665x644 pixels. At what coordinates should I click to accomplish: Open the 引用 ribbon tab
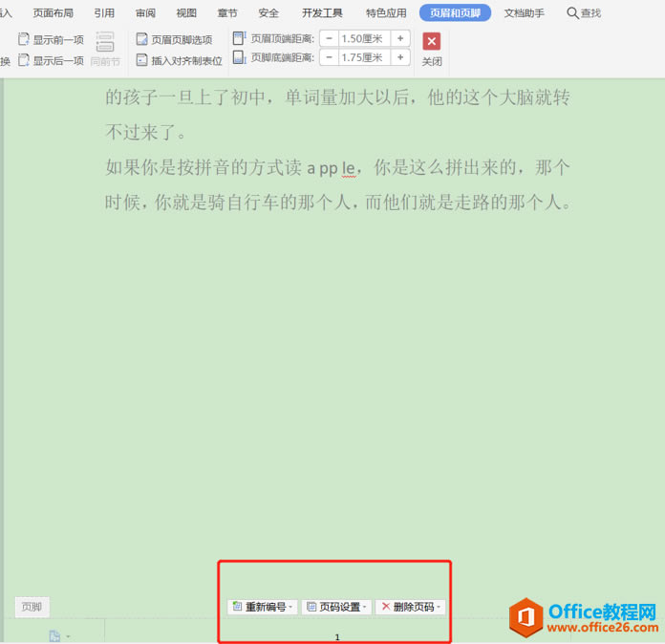coord(104,13)
